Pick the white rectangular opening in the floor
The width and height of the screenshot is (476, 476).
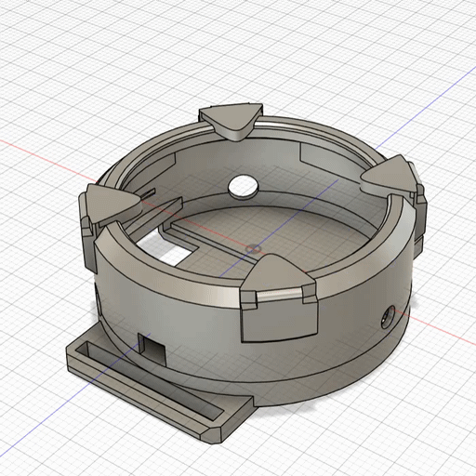pyautogui.click(x=166, y=248)
